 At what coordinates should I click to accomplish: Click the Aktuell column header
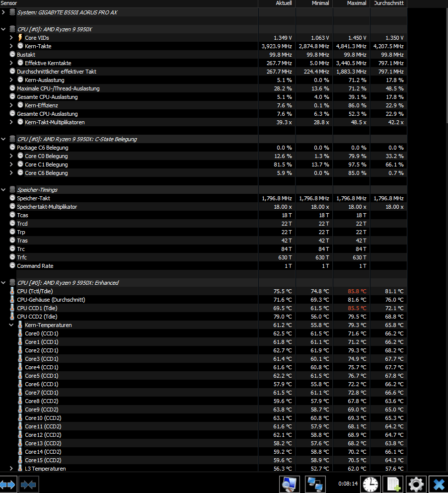(277, 3)
